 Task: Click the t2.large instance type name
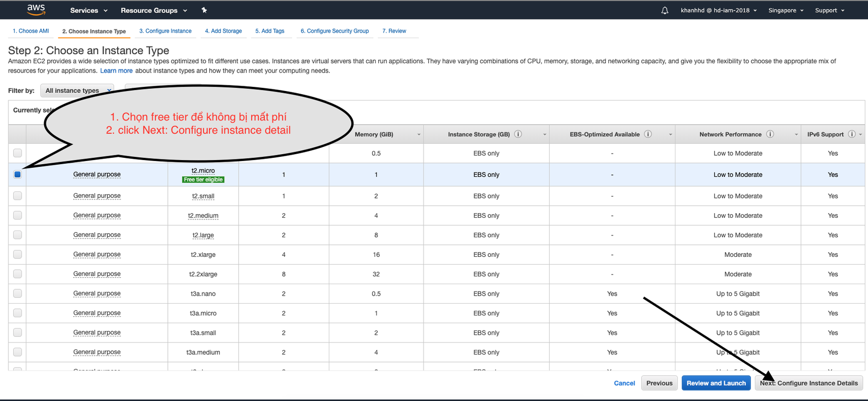(x=203, y=235)
